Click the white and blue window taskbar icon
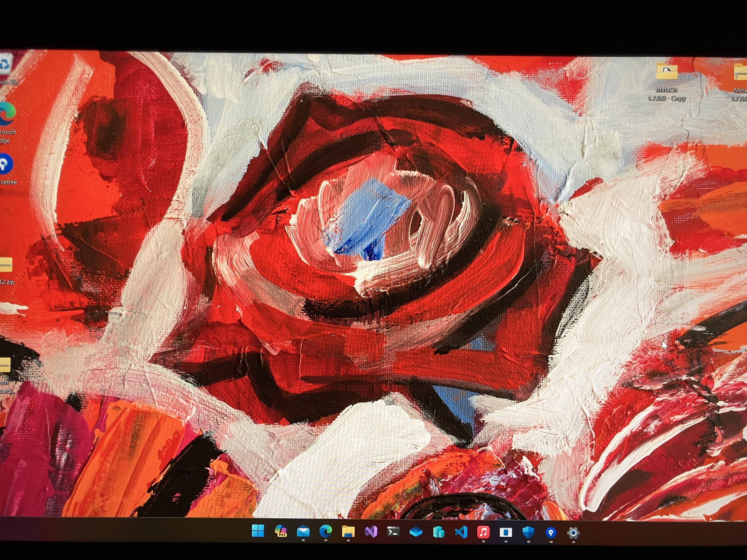Viewport: 747px width, 560px height. [506, 532]
